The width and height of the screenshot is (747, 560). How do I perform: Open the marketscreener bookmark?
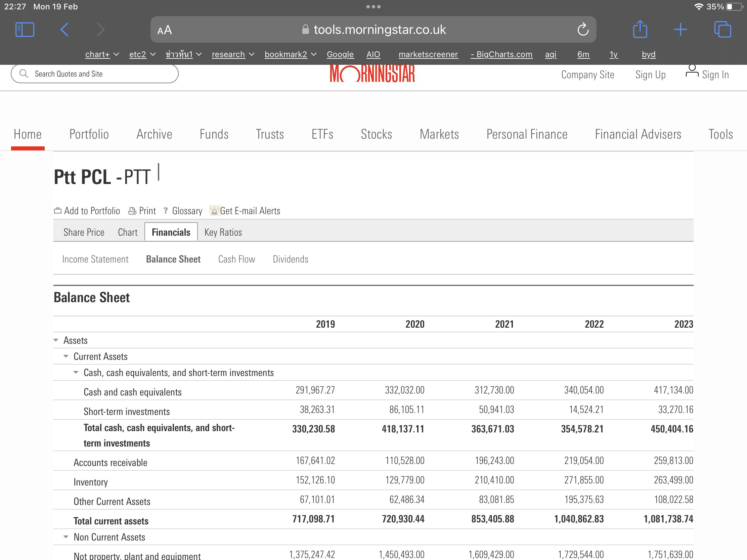428,54
